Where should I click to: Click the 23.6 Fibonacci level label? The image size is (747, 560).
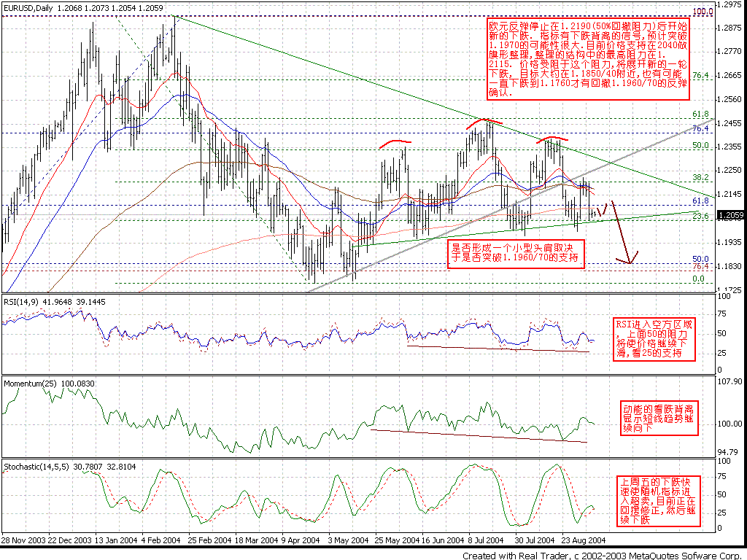(x=700, y=216)
